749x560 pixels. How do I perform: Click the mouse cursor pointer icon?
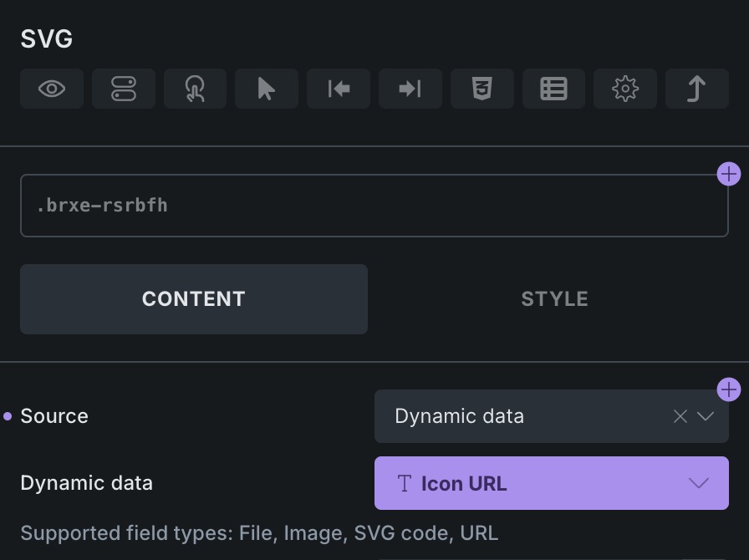[267, 89]
